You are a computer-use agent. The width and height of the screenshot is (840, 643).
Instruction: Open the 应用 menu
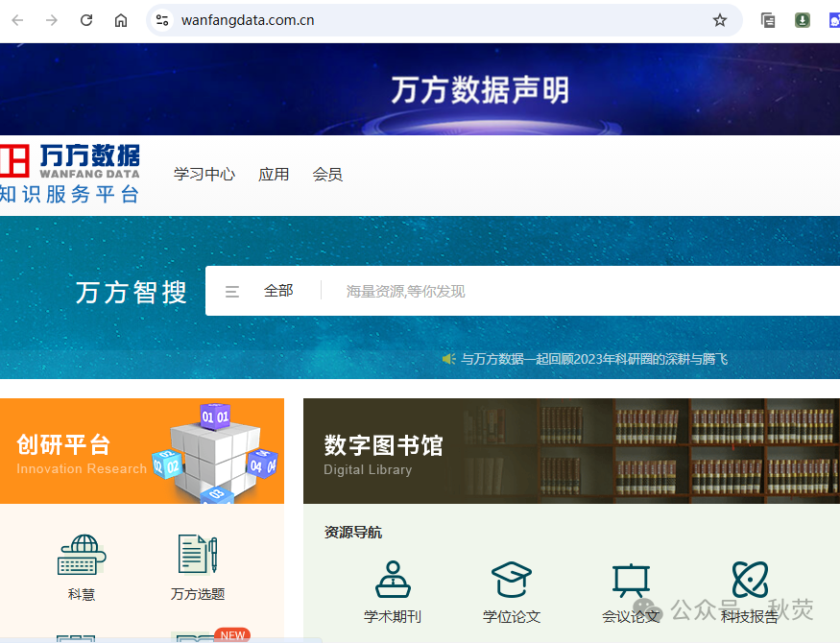coord(274,174)
